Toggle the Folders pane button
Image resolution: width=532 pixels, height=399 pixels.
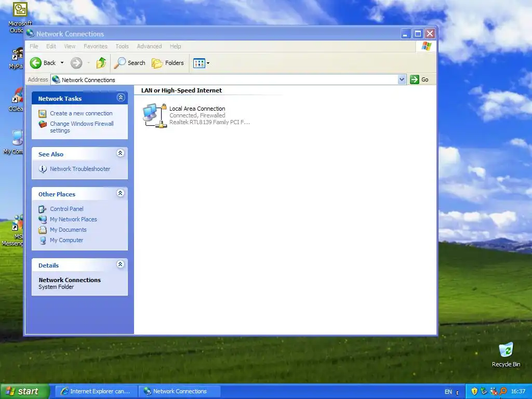pos(168,63)
